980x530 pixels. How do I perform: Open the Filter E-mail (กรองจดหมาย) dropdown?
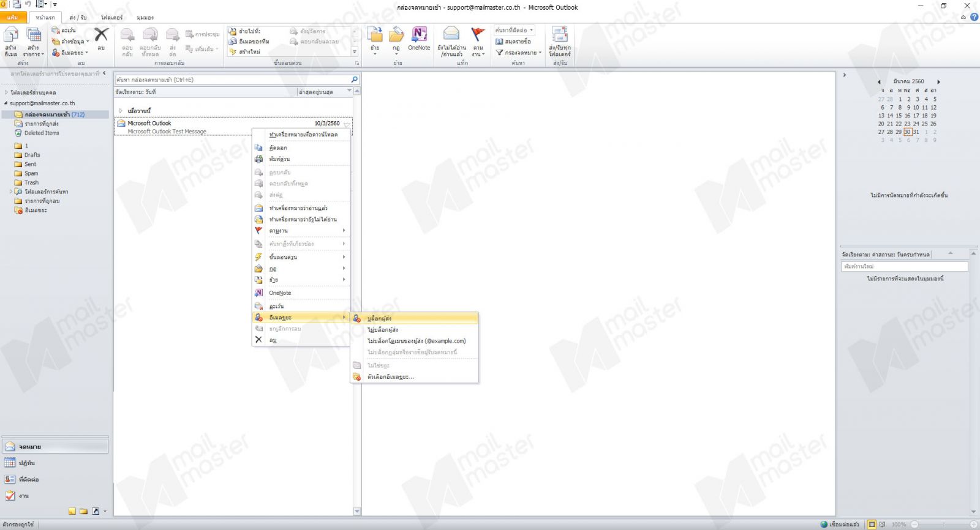[519, 53]
